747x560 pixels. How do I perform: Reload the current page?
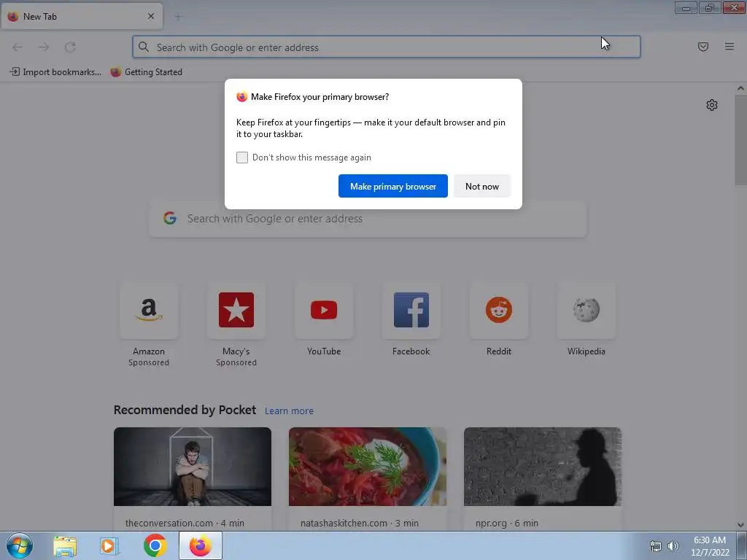(70, 47)
